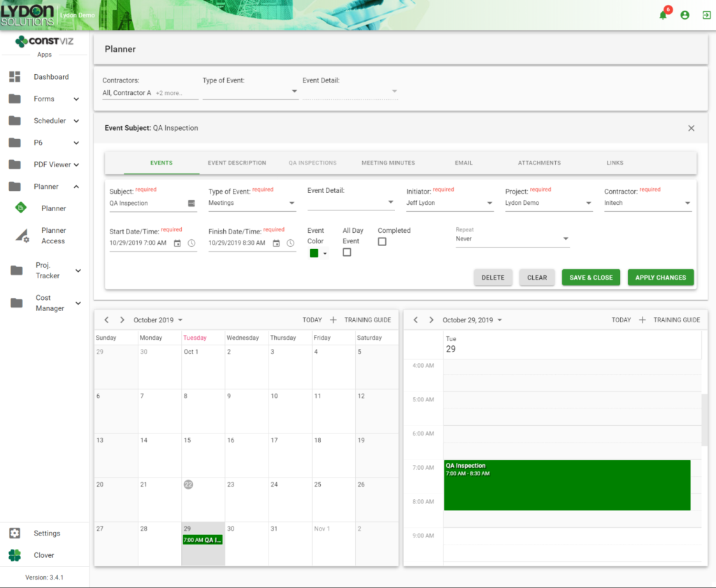
Task: Click the logout icon in header
Action: click(706, 15)
